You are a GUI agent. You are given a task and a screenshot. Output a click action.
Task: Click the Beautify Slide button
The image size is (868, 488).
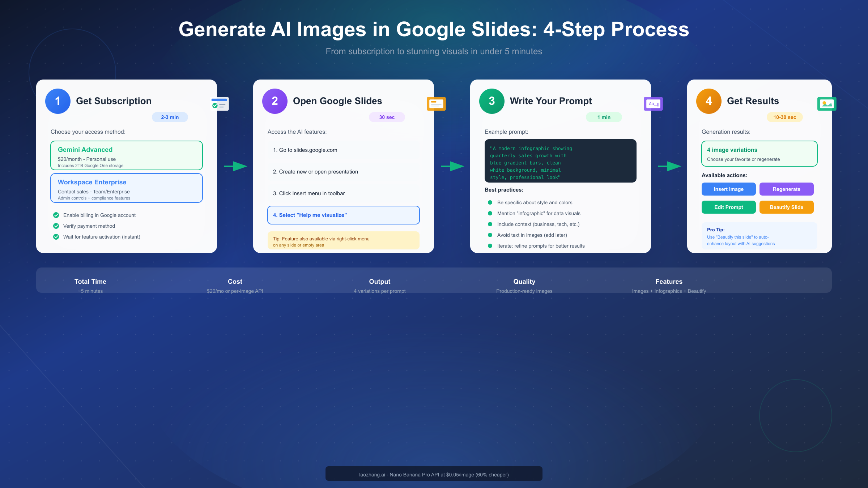(x=786, y=207)
